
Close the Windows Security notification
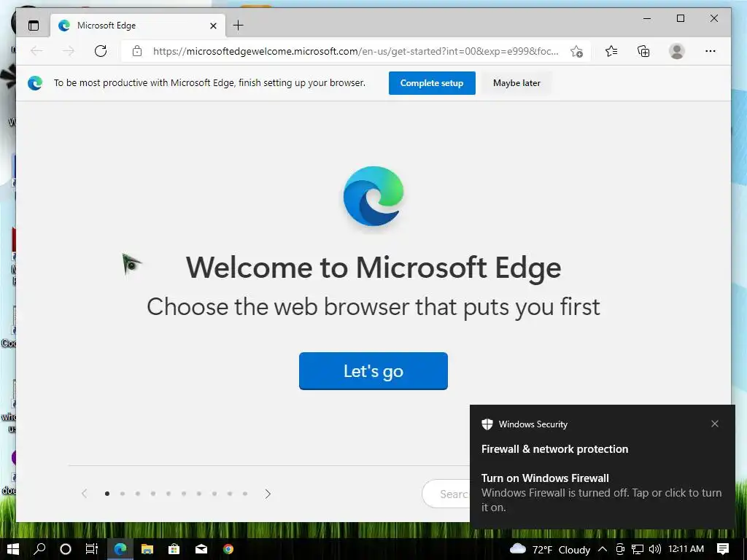coord(715,424)
